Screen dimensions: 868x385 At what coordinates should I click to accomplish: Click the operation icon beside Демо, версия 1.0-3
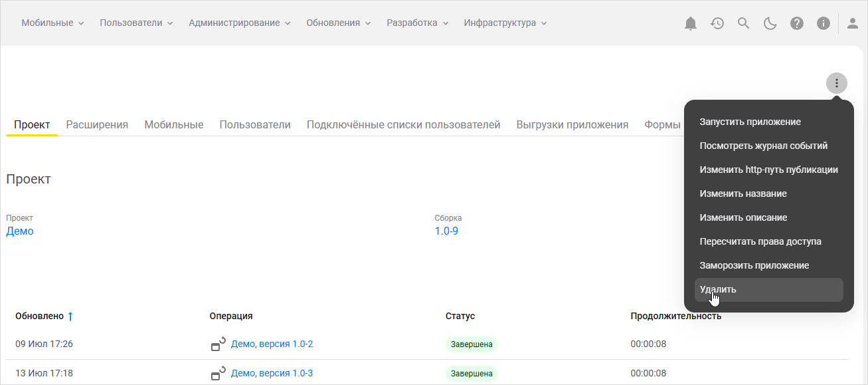pyautogui.click(x=218, y=373)
